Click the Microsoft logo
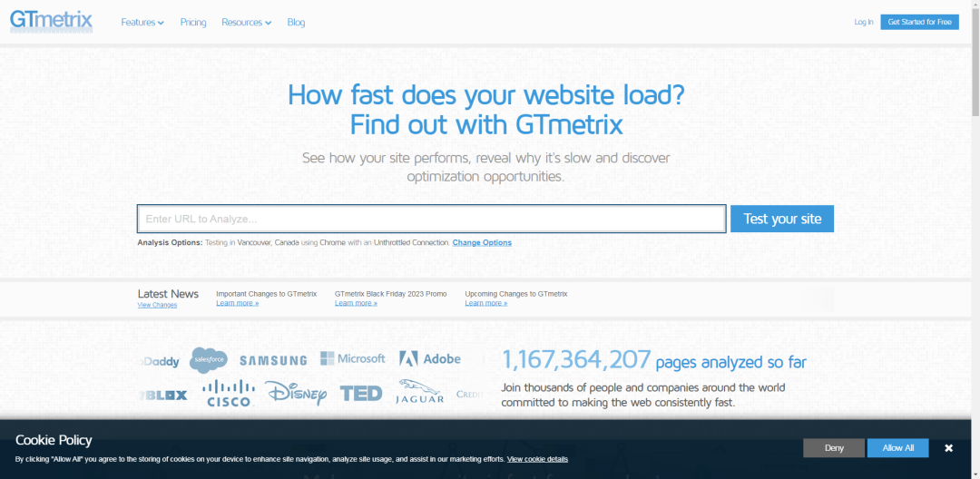980x479 pixels. pyautogui.click(x=352, y=358)
